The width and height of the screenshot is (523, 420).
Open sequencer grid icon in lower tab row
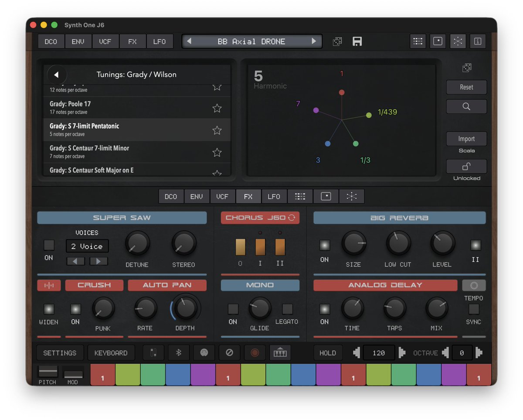[300, 196]
